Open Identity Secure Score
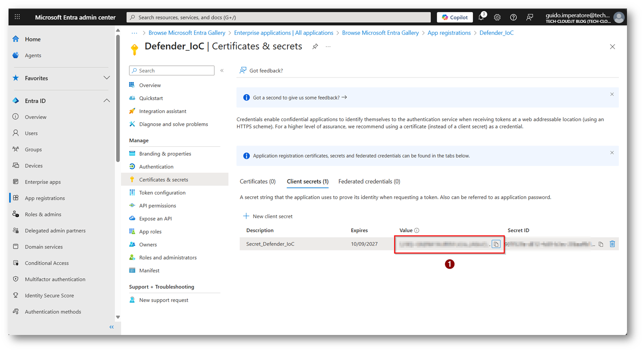The image size is (644, 352). point(49,295)
